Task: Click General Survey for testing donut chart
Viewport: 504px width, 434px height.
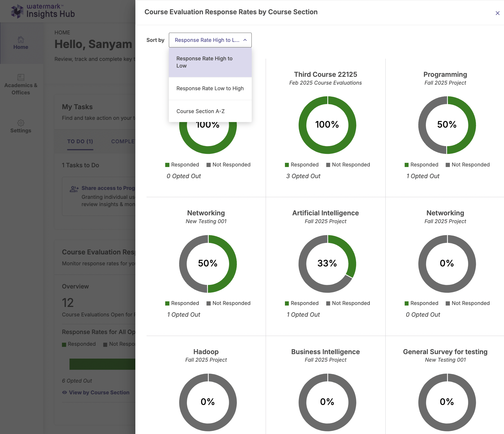Action: point(447,402)
